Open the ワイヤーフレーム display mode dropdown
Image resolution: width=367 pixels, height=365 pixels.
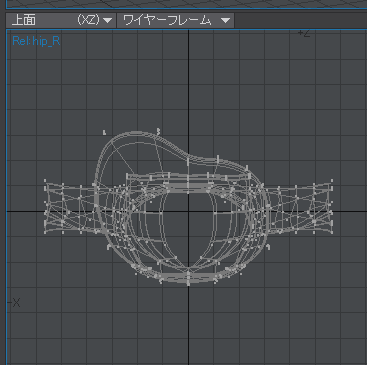coord(175,20)
